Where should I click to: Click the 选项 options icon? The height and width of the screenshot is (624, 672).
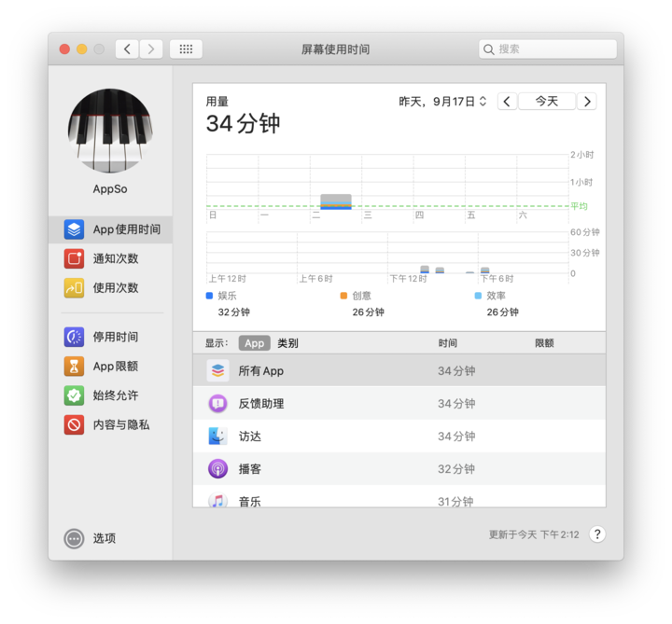74,538
